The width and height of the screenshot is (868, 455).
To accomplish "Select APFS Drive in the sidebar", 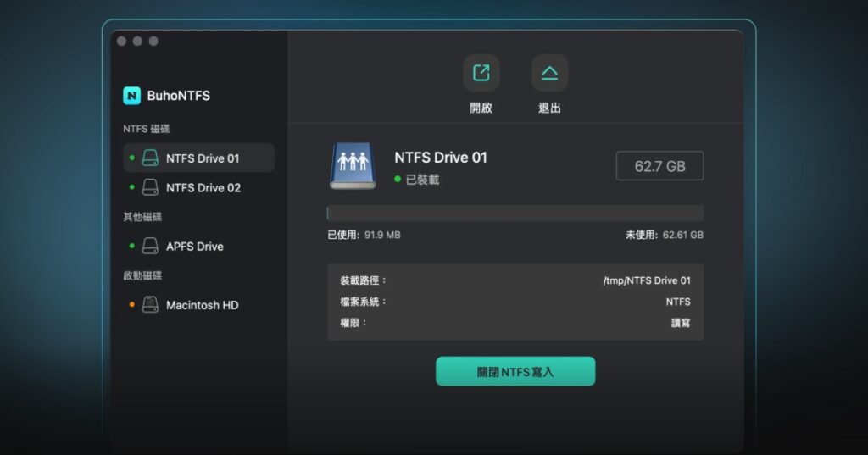I will point(194,247).
